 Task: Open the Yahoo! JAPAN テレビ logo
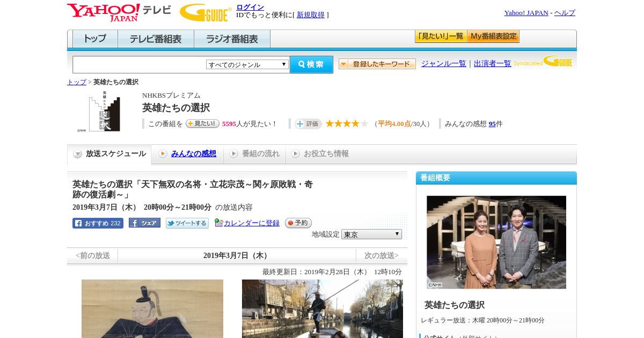click(119, 12)
